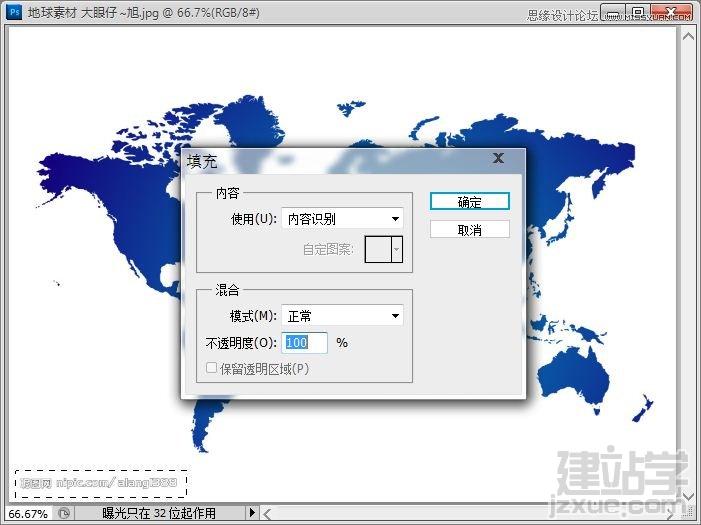Click the 曝光只在 32 位起作用 status text
This screenshot has width=701, height=525.
click(x=159, y=513)
